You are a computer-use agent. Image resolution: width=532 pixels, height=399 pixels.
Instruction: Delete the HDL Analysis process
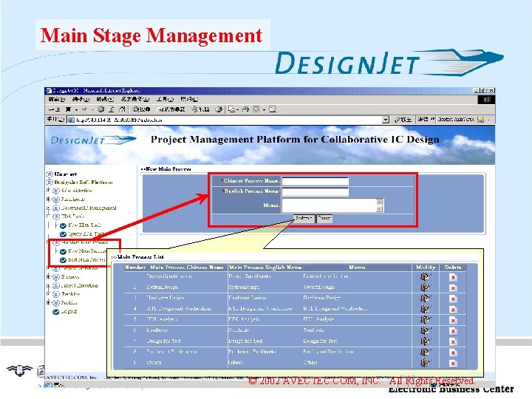pyautogui.click(x=453, y=320)
